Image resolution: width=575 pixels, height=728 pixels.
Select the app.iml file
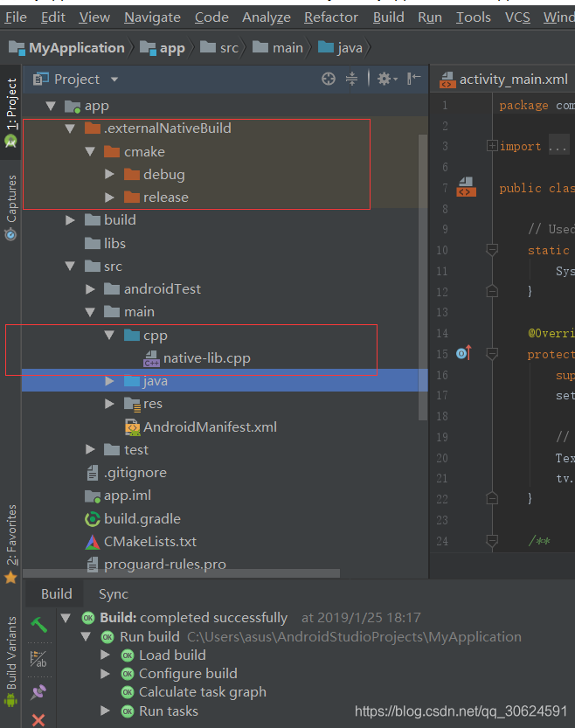[x=118, y=496]
